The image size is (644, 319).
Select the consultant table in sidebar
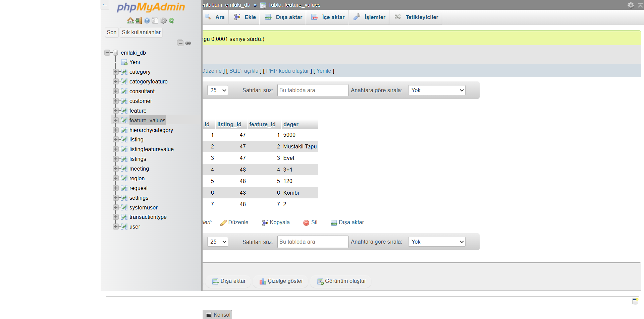click(142, 91)
